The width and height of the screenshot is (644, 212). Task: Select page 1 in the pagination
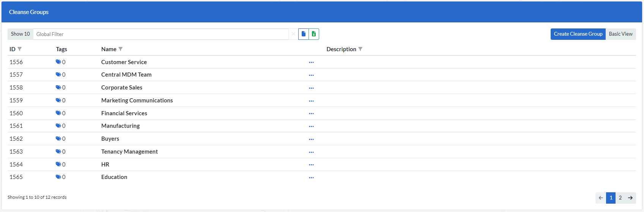pyautogui.click(x=611, y=198)
